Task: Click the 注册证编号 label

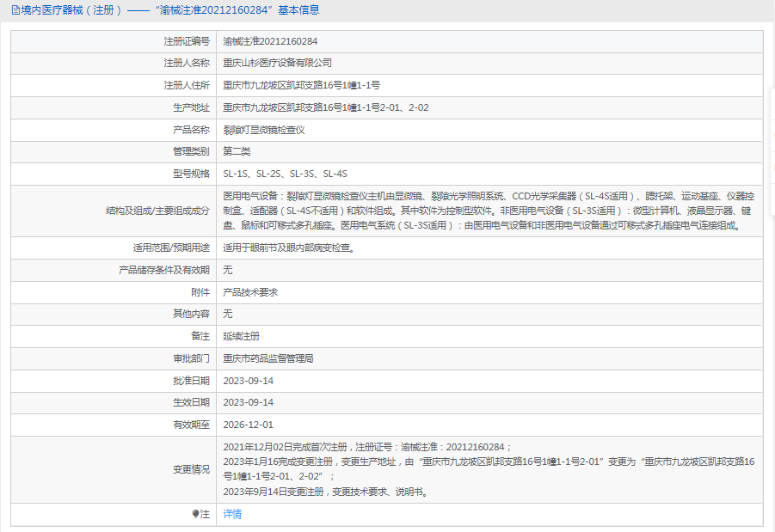Action: coord(187,41)
